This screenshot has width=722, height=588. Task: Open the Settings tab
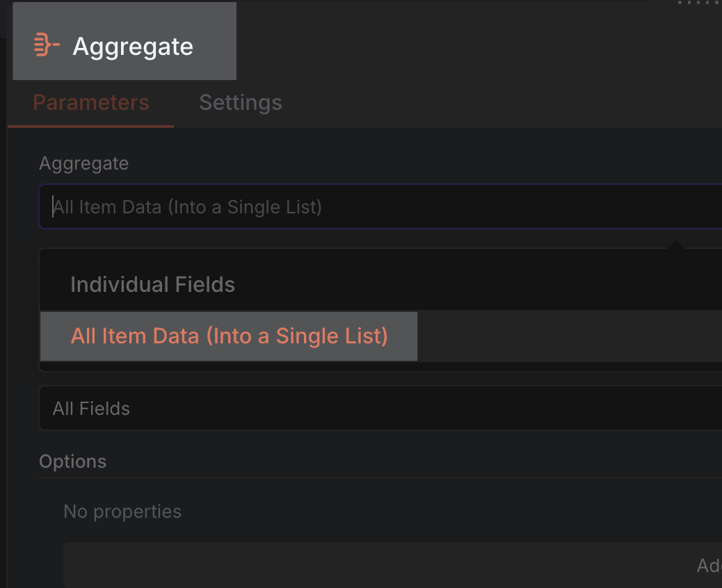pos(241,102)
